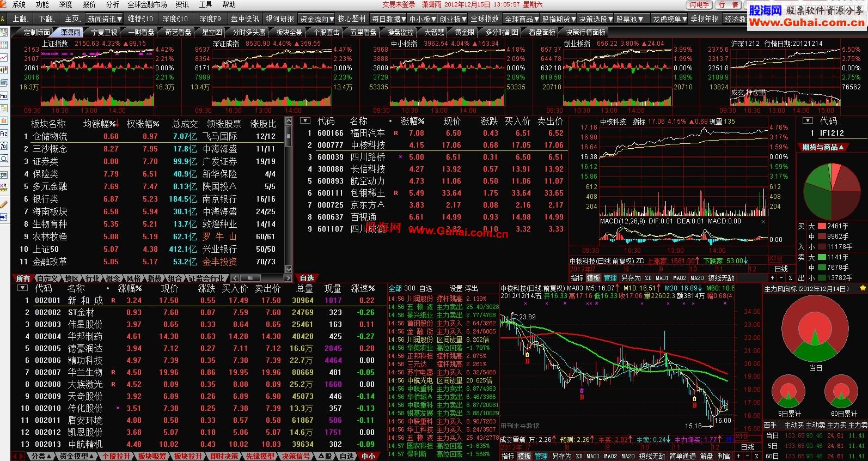Open the candlestick K-line chart sidebar icon
The image size is (868, 461).
click(4, 70)
